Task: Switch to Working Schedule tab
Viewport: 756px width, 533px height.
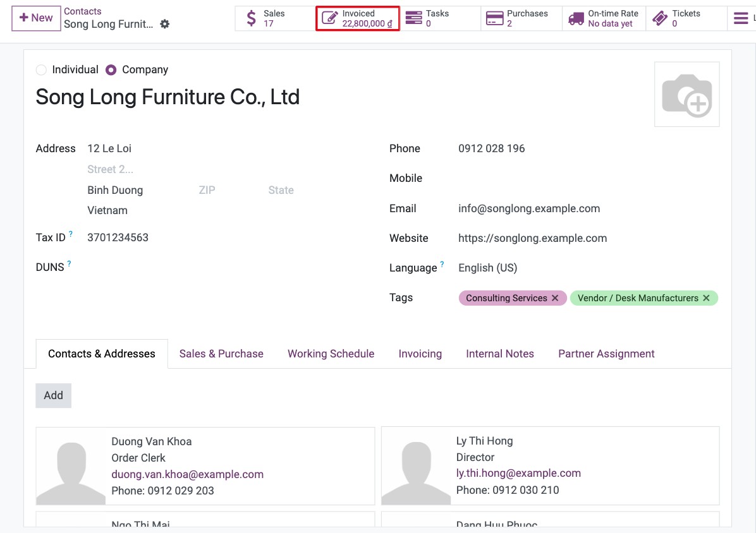Action: [x=331, y=354]
